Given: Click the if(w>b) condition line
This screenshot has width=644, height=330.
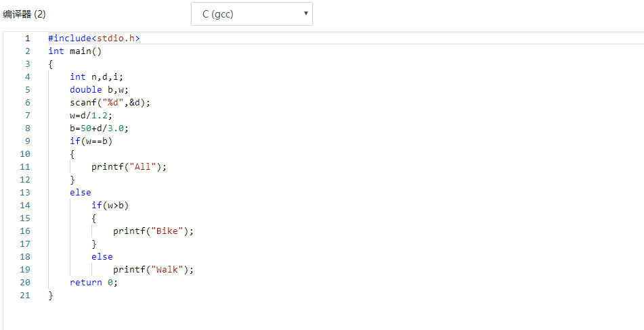Looking at the screenshot, I should [x=110, y=206].
